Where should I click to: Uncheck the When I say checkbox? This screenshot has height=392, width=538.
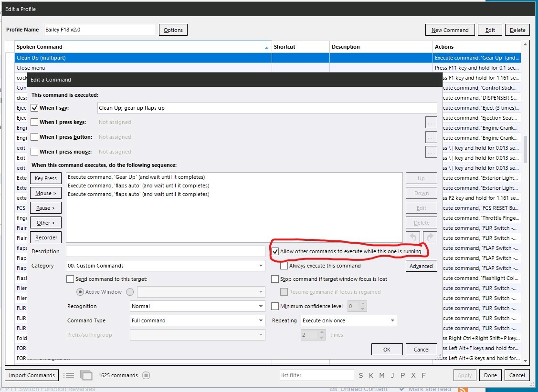tap(34, 108)
